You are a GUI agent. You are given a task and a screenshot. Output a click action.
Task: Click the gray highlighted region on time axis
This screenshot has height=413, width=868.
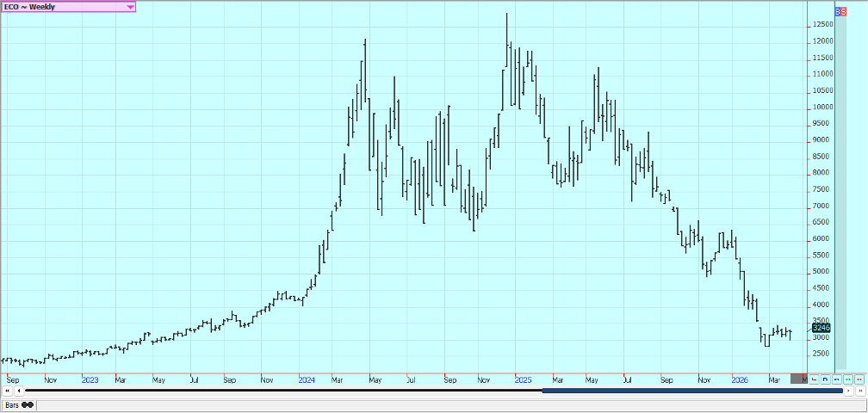click(x=799, y=379)
